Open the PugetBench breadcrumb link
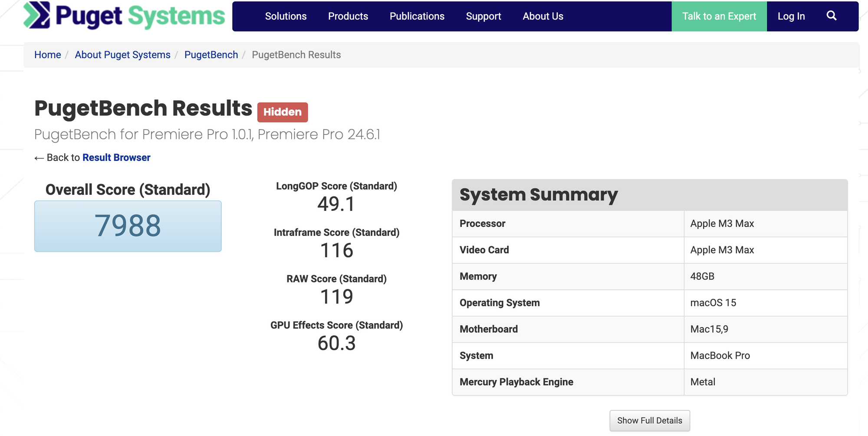The height and width of the screenshot is (436, 868). (x=211, y=55)
